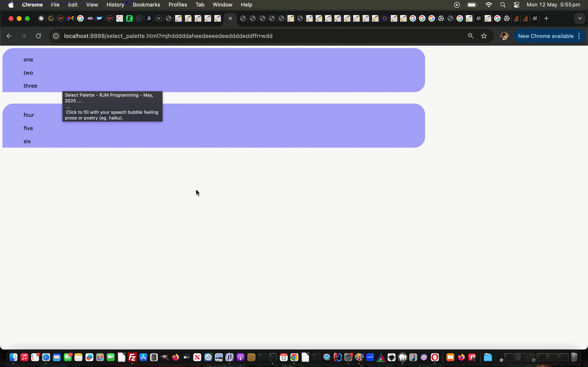Select option "five" in second palette
The height and width of the screenshot is (367, 588).
(x=28, y=128)
